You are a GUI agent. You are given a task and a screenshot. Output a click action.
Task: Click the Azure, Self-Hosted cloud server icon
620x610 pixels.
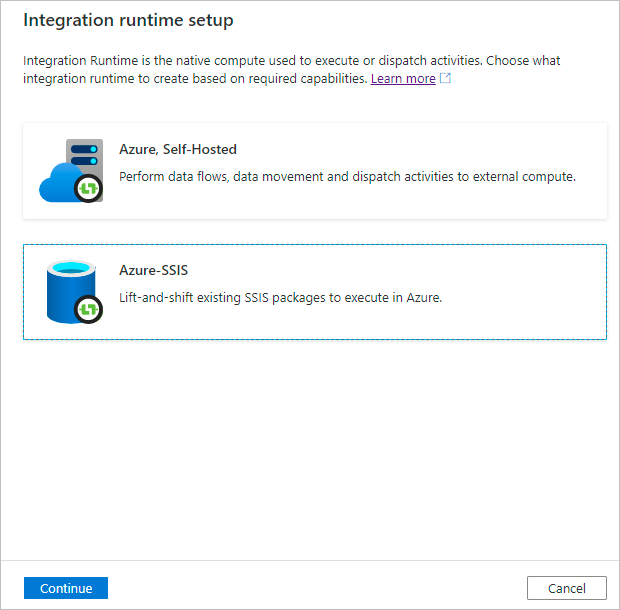click(x=72, y=171)
